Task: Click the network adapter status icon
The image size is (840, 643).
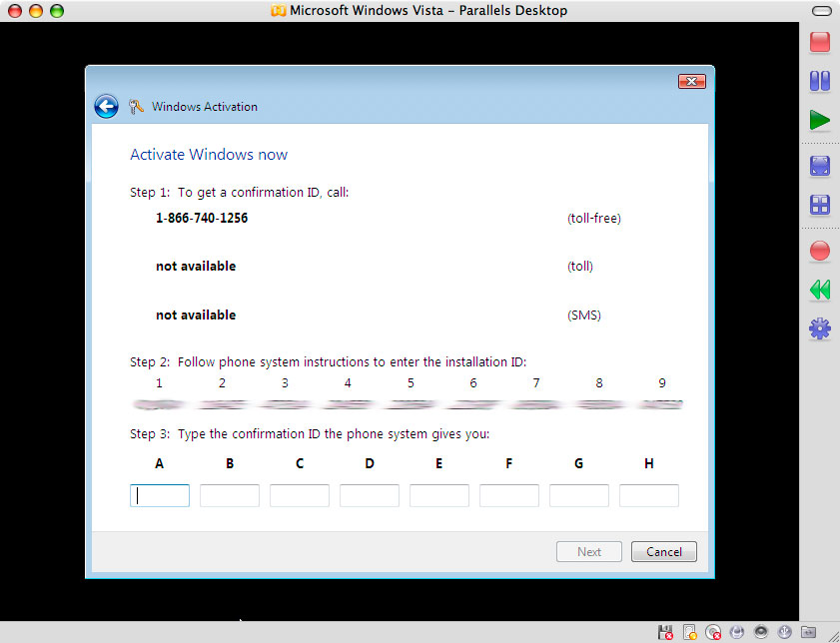Action: pos(737,632)
